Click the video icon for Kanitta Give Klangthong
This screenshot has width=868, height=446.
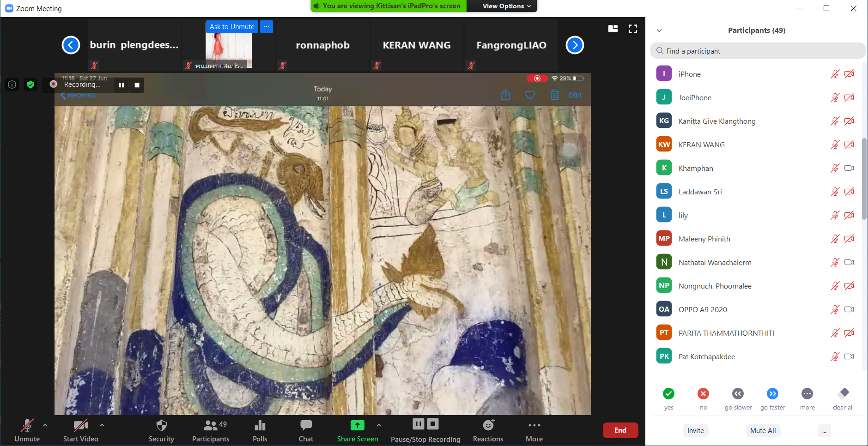pyautogui.click(x=849, y=121)
